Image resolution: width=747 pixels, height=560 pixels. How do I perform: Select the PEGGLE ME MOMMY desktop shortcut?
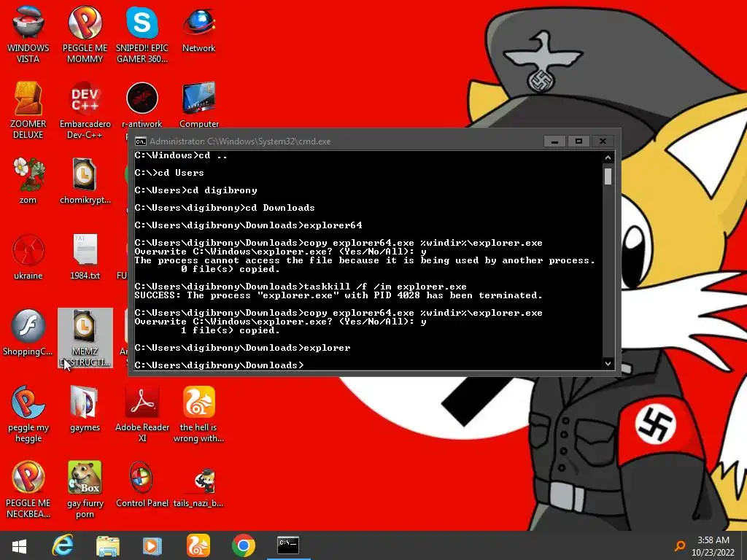point(85,34)
